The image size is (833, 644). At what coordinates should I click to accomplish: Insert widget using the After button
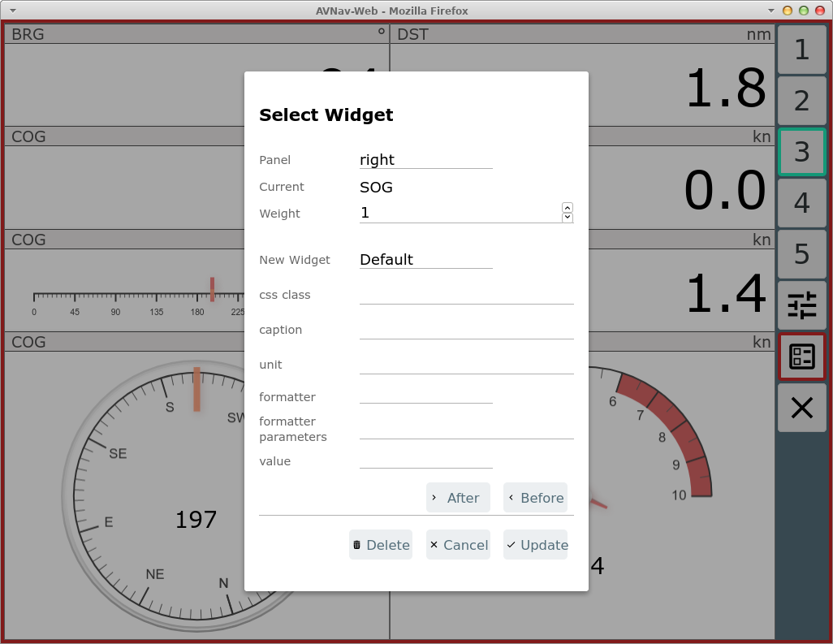tap(458, 498)
